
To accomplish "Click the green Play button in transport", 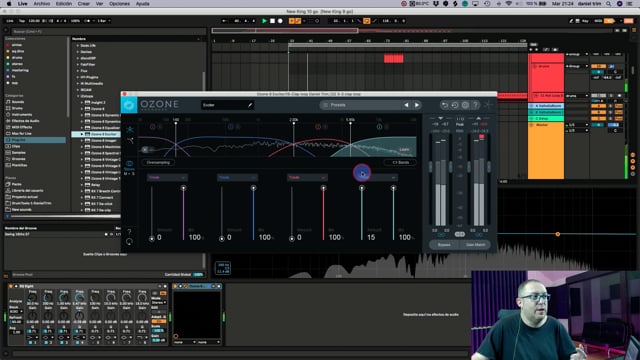I will tap(264, 21).
